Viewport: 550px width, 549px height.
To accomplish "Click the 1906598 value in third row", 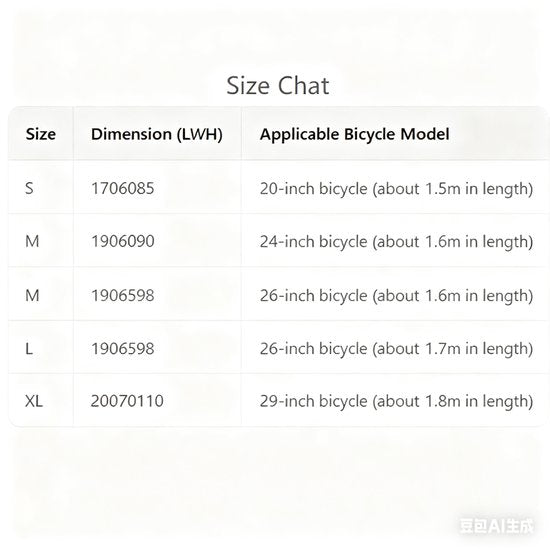I will tap(123, 295).
